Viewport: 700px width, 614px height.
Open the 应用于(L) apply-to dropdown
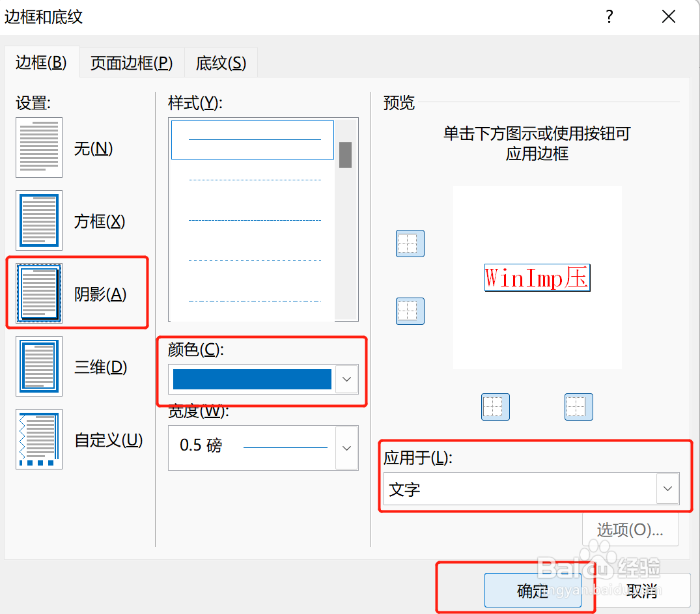(668, 489)
